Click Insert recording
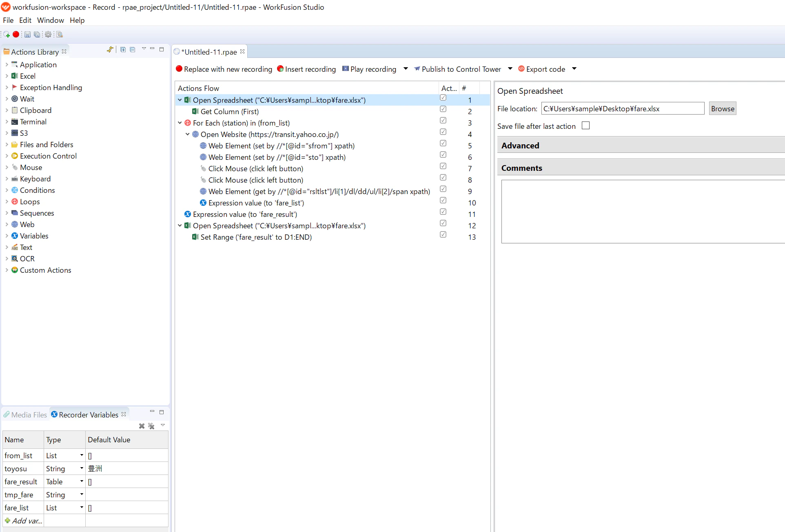785x532 pixels. point(306,69)
